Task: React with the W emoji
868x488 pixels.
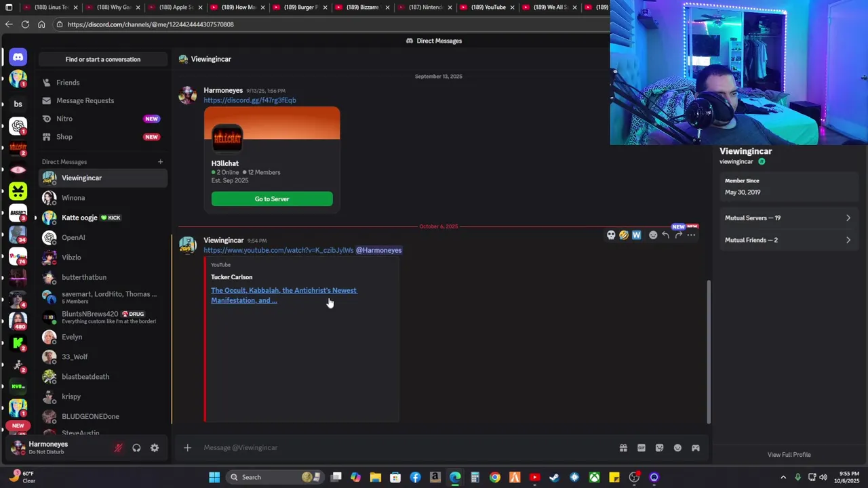Action: click(x=636, y=235)
